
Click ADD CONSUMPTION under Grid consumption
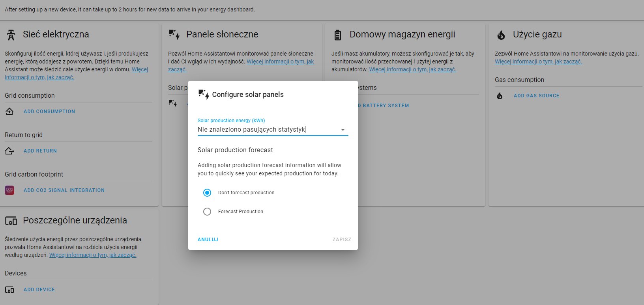[49, 112]
